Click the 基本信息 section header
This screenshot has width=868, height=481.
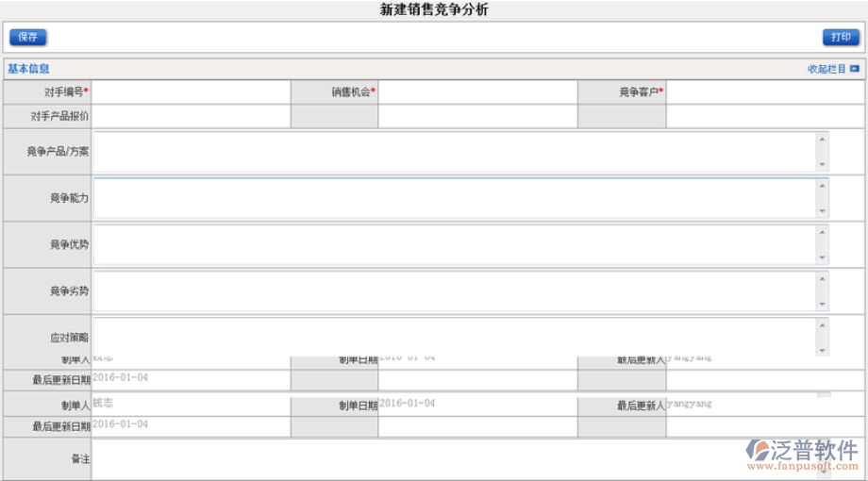(28, 69)
